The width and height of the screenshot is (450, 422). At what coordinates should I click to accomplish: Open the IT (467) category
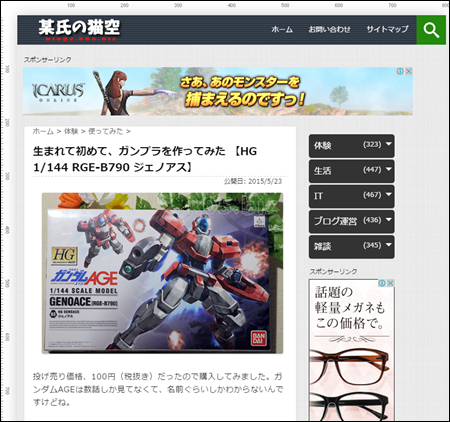click(x=352, y=196)
